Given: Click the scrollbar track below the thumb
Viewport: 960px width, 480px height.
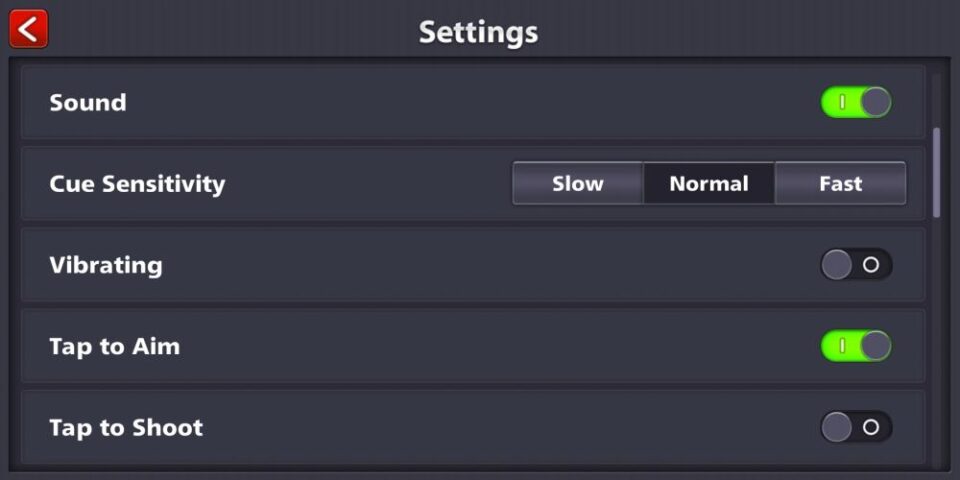Looking at the screenshot, I should point(937,340).
